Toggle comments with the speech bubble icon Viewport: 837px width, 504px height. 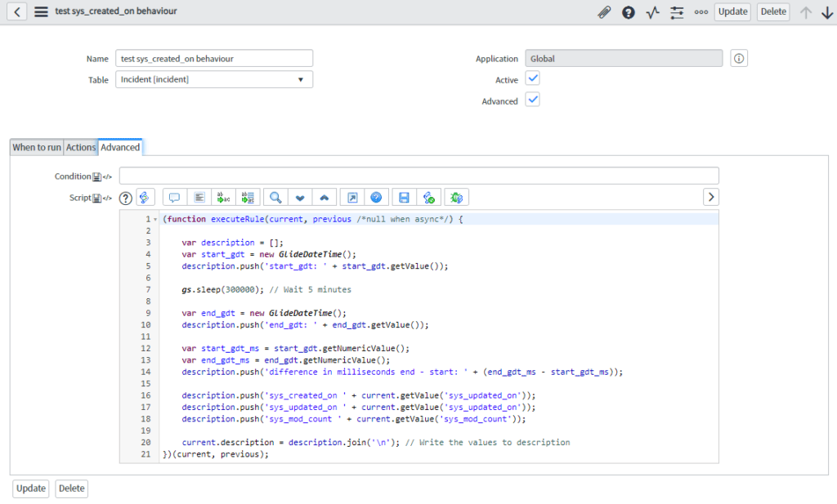pos(174,196)
